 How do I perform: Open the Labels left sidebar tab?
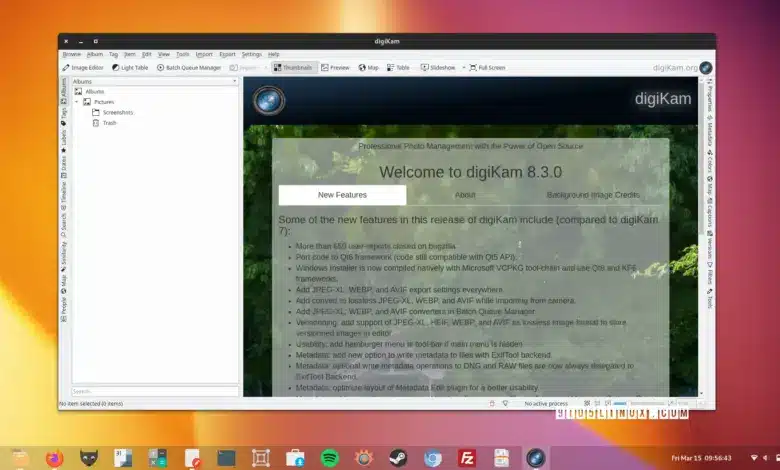pyautogui.click(x=64, y=141)
